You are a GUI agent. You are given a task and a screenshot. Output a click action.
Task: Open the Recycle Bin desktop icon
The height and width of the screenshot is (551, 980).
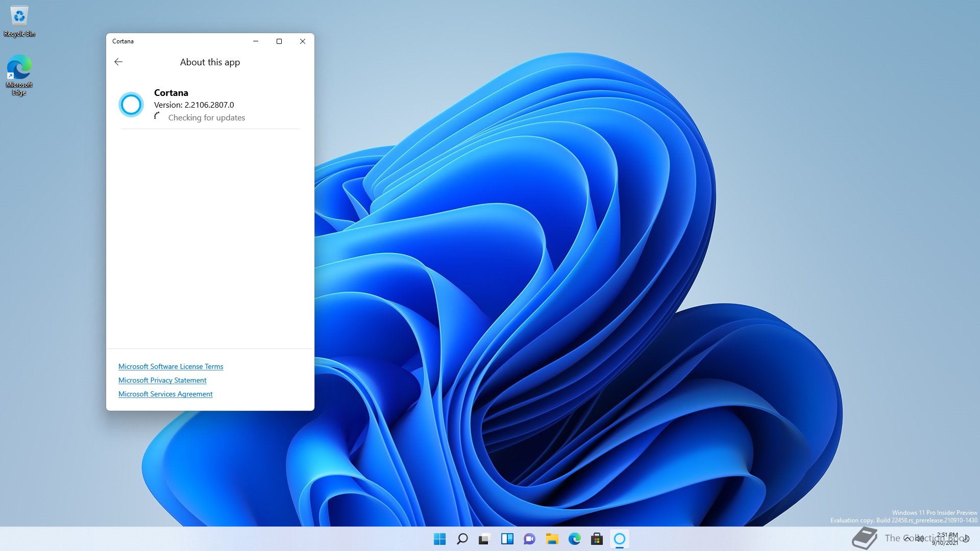coord(19,22)
